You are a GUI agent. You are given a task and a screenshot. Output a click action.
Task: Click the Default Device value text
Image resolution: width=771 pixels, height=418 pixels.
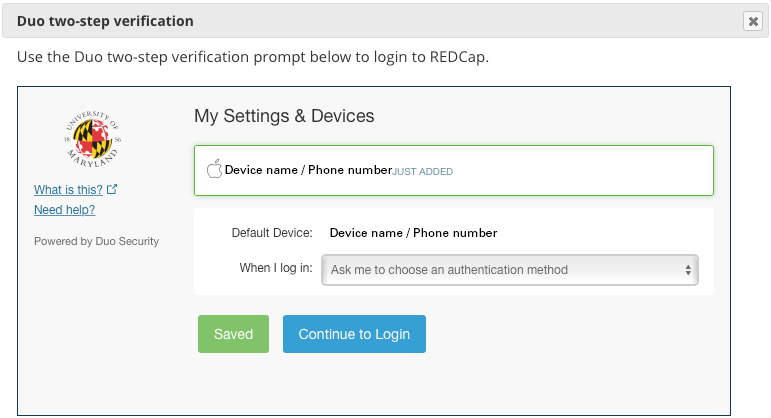(413, 233)
